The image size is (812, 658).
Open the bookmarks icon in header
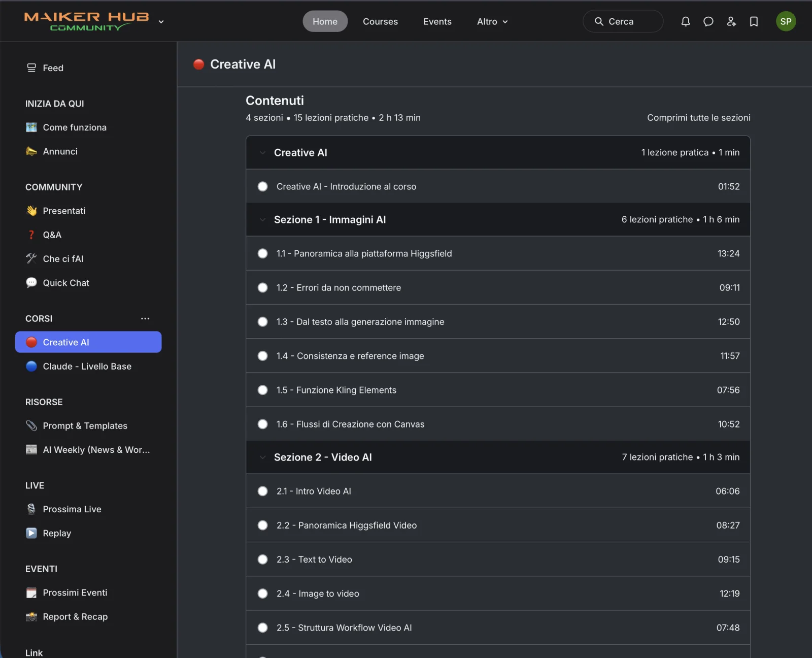(754, 21)
